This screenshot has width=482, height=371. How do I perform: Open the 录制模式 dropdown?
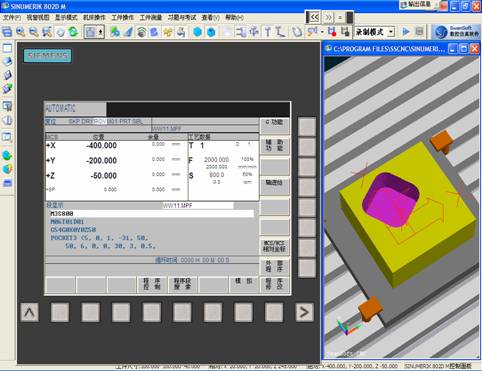pos(391,32)
